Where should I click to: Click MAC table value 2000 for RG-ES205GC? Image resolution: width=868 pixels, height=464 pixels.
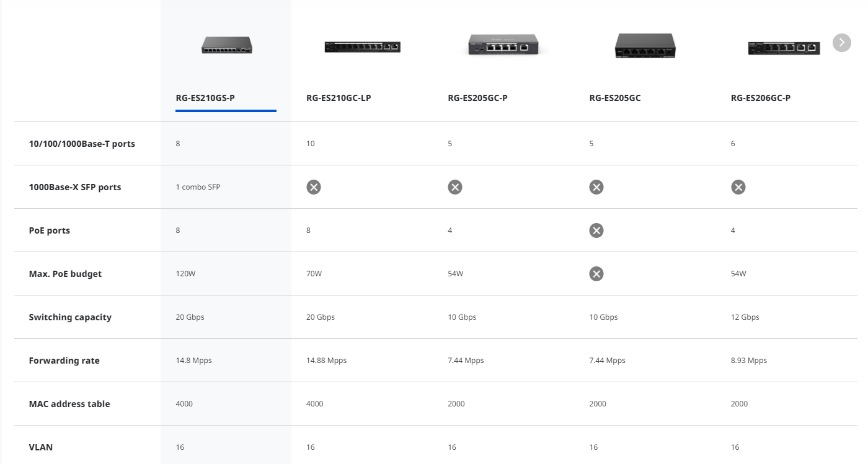[x=598, y=404]
